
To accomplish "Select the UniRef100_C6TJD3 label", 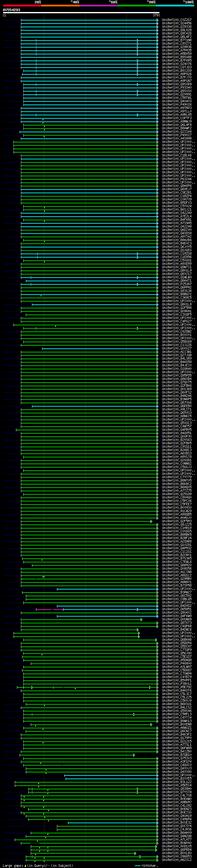I will [177, 67].
